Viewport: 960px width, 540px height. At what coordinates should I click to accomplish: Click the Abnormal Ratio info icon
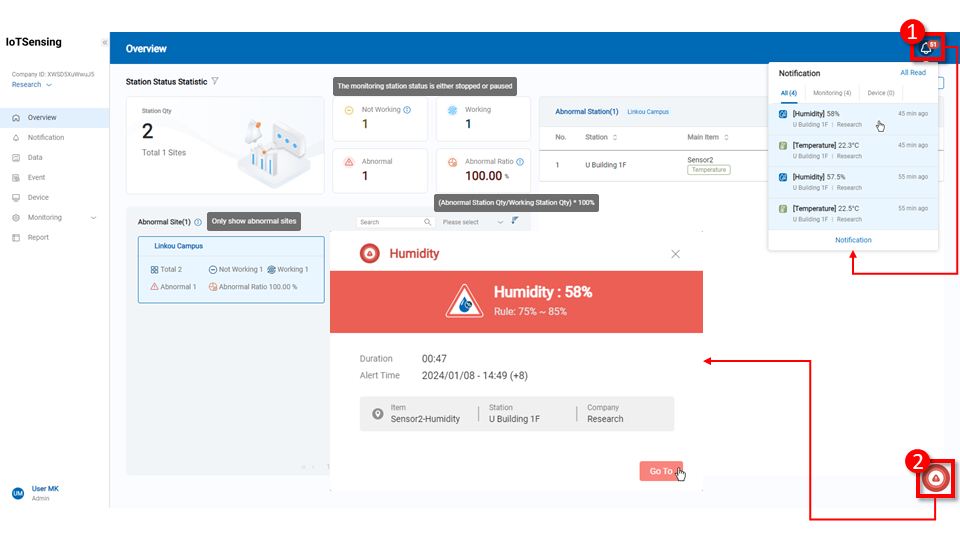pos(519,161)
